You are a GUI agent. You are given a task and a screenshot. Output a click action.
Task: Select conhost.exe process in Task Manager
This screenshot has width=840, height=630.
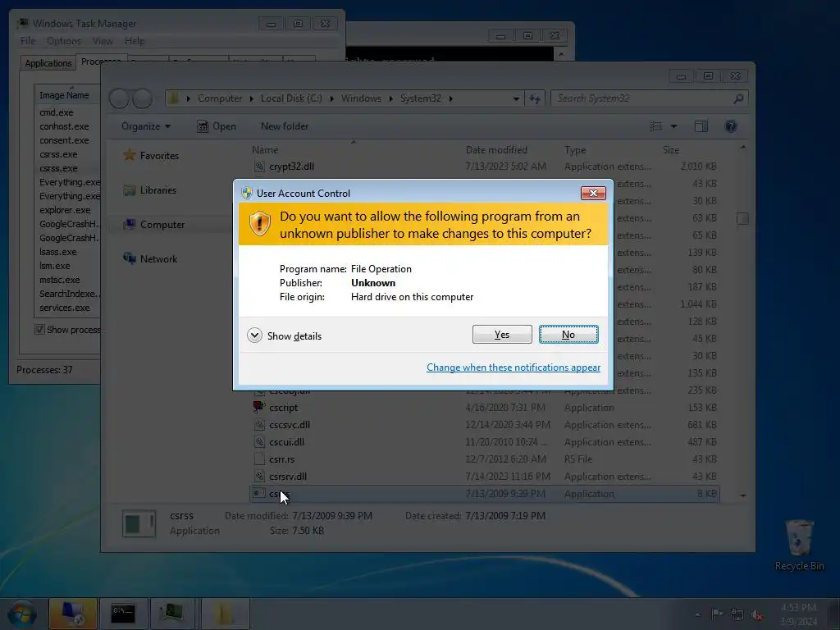pyautogui.click(x=64, y=126)
